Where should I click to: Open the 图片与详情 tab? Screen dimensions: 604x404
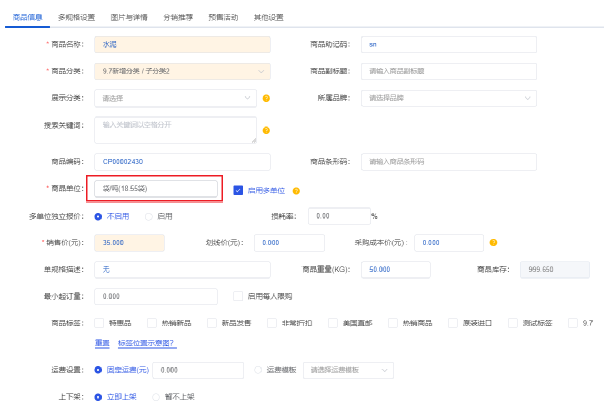(128, 17)
